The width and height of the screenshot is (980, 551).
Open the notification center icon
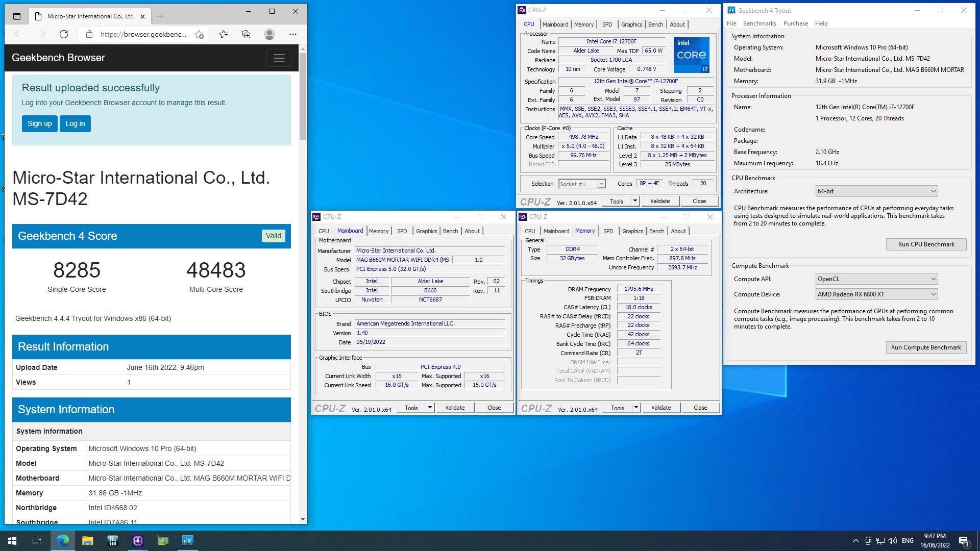pos(964,541)
